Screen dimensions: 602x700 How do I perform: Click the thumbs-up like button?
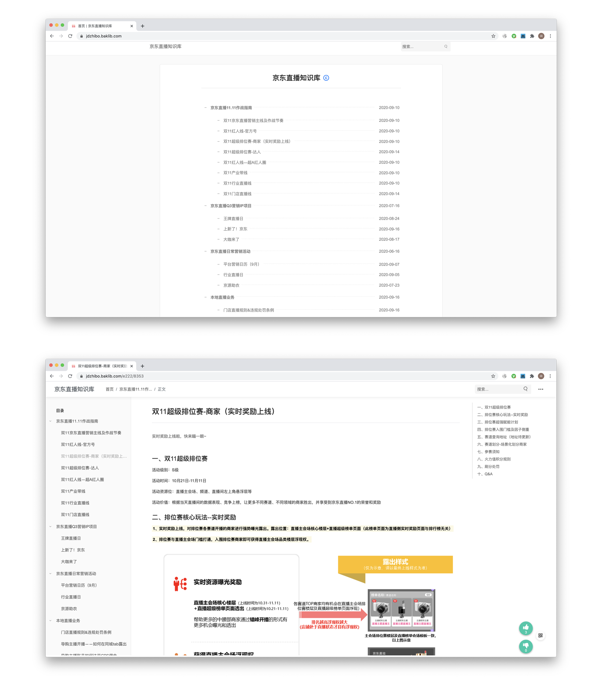coord(526,628)
